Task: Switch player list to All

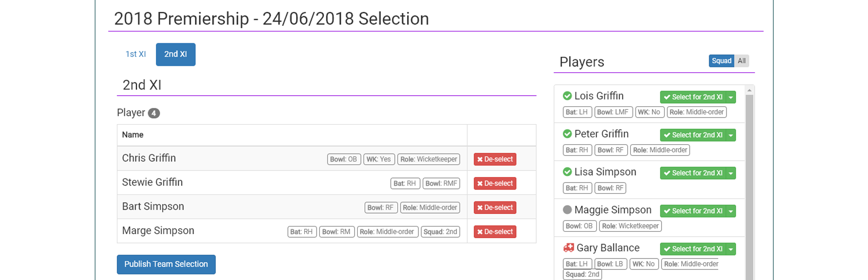Action: click(x=742, y=61)
